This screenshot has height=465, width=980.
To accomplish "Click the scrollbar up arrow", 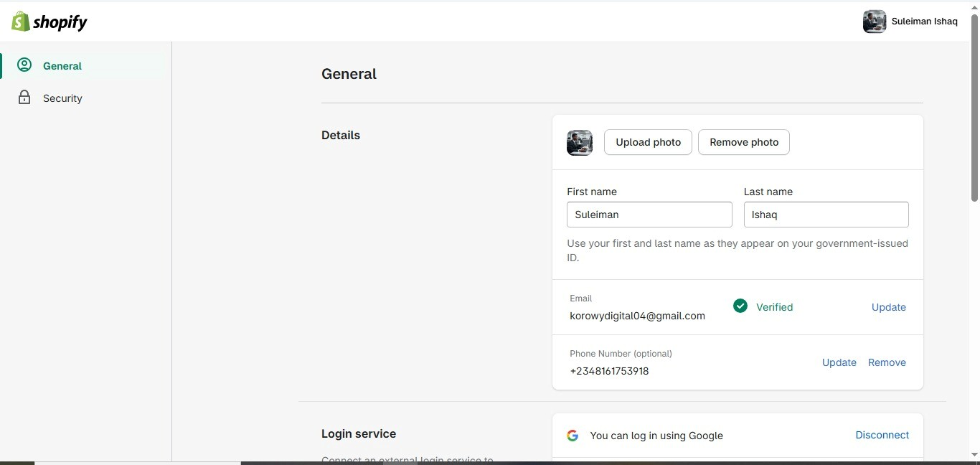I will (974, 6).
